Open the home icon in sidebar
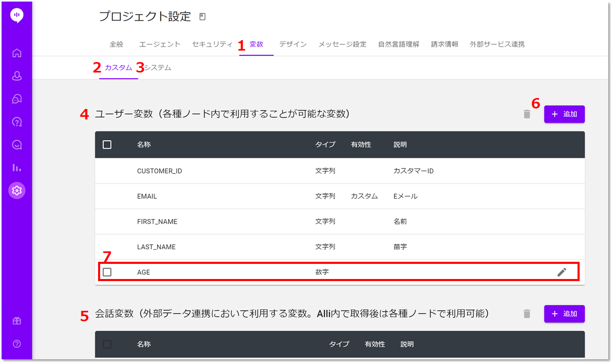 click(17, 53)
